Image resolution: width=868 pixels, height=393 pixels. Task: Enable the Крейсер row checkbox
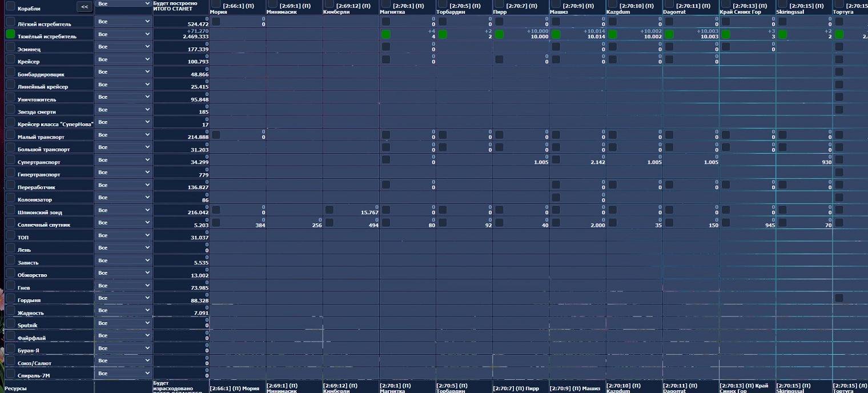pos(10,59)
